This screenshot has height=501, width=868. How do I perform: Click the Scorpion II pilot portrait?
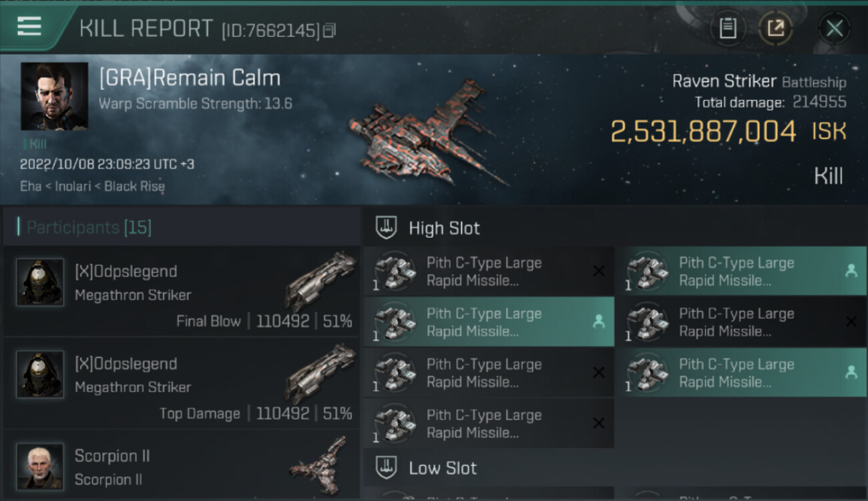click(40, 466)
